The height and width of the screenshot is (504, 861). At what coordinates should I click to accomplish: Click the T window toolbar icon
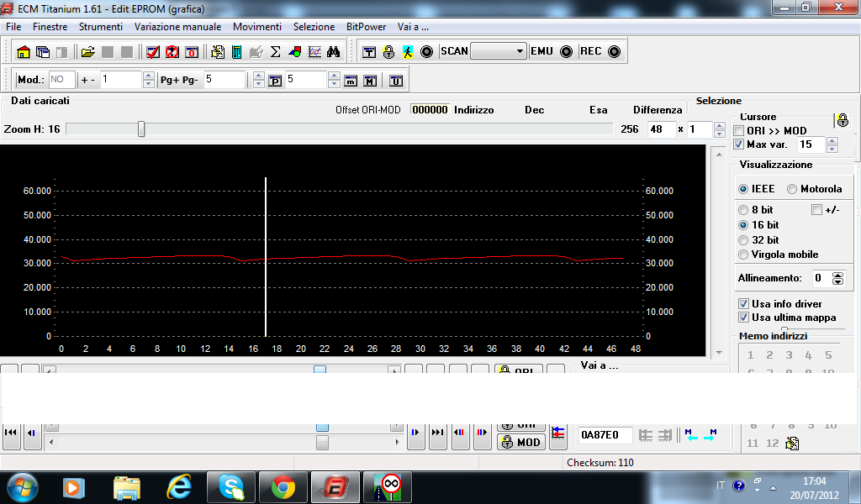coord(369,52)
